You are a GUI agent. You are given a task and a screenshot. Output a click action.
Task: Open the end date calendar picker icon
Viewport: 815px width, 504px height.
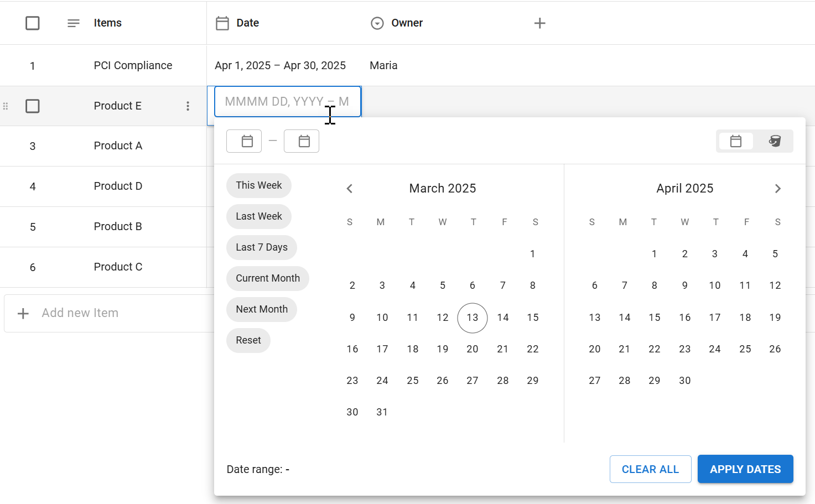[302, 141]
